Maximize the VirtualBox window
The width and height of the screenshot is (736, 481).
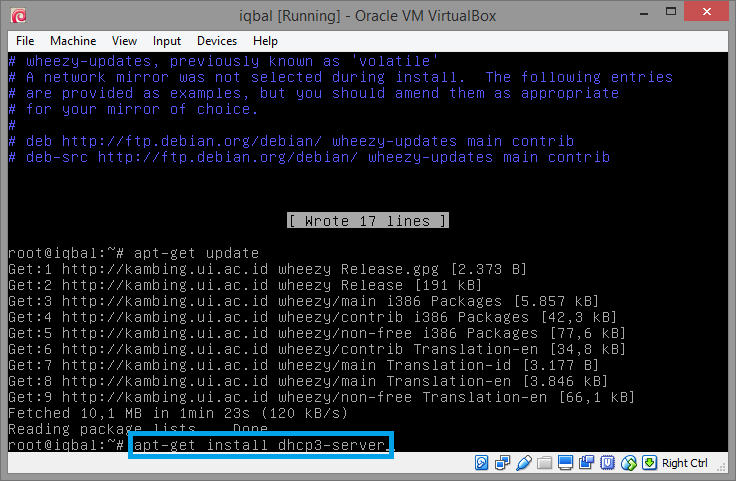click(671, 11)
